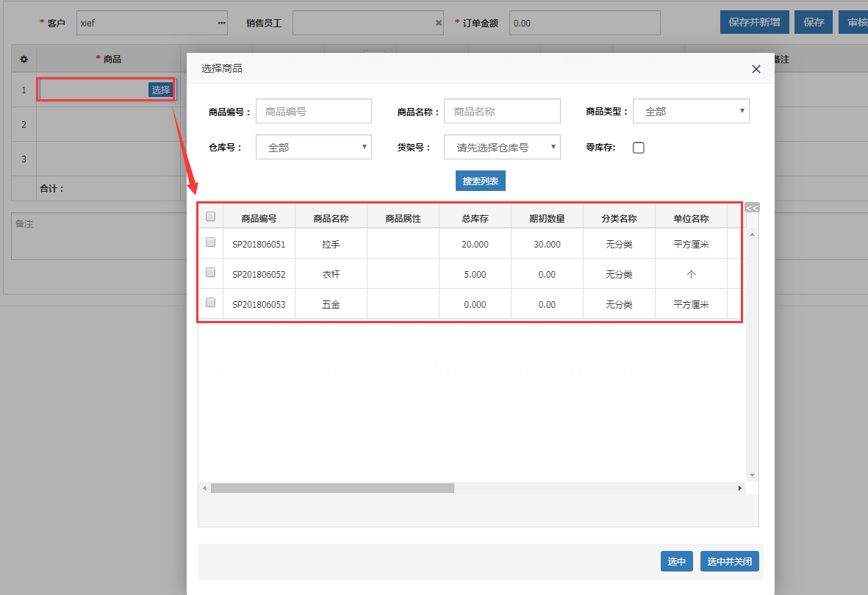Click the 单位名称 column header
This screenshot has width=868, height=595.
pos(691,219)
